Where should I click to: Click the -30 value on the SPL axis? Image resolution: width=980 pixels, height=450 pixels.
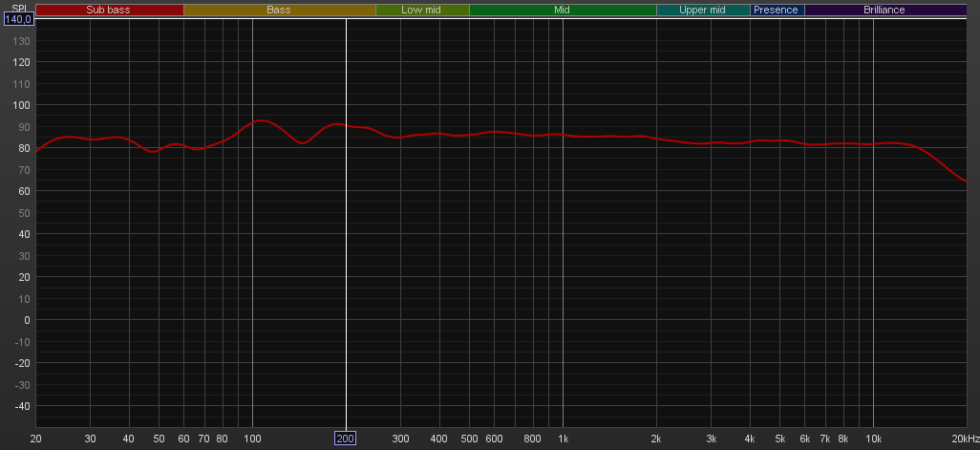pos(23,384)
